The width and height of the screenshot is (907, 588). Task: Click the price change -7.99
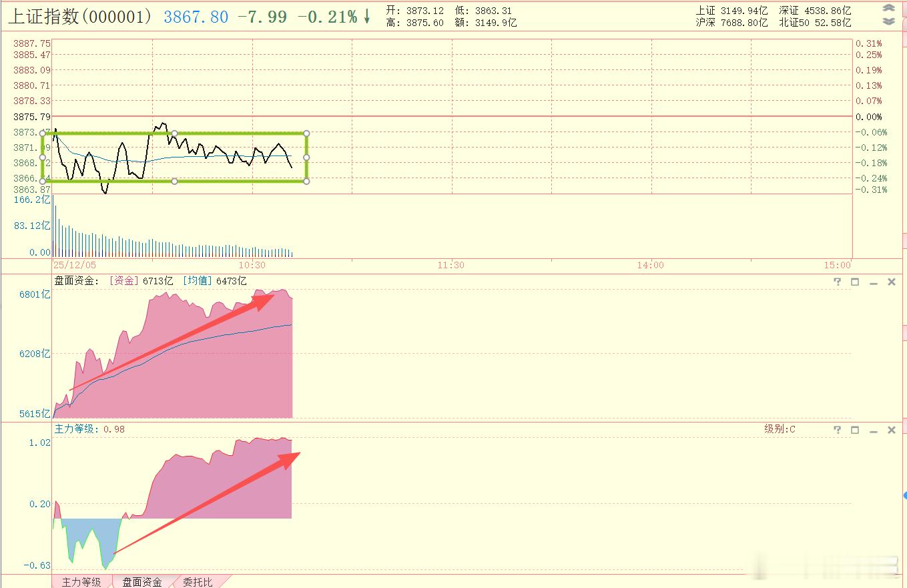[x=262, y=17]
